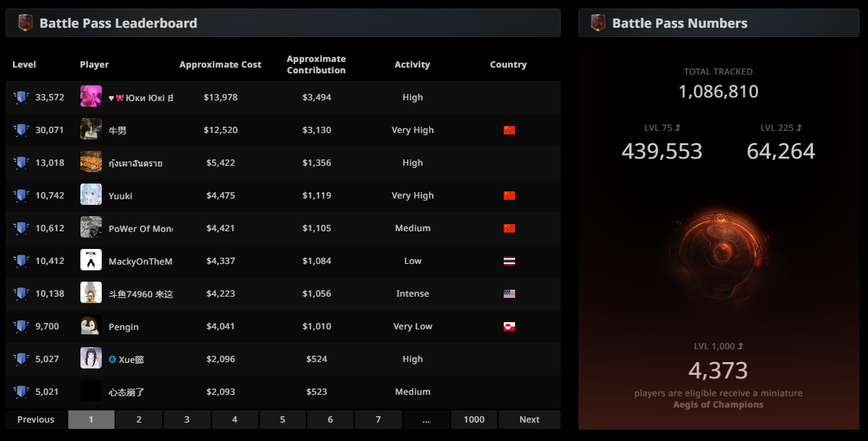
Task: Click the Battle Pass Leaderboard header icon
Action: pos(26,23)
